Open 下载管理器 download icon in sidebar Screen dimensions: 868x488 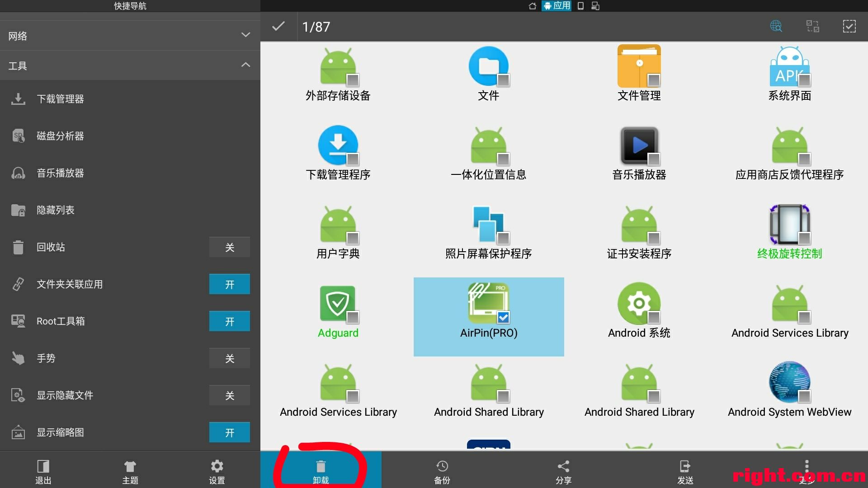point(18,99)
